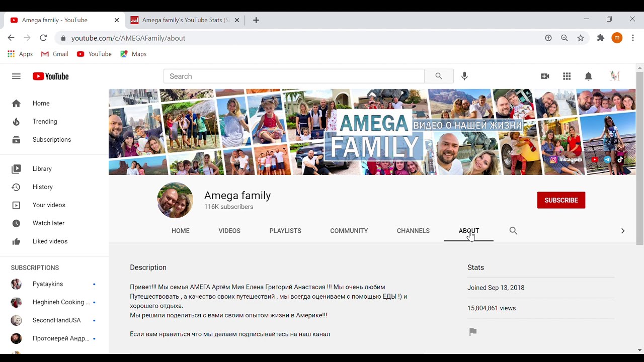644x362 pixels.
Task: Open Chrome three-dot menu
Action: click(x=633, y=38)
